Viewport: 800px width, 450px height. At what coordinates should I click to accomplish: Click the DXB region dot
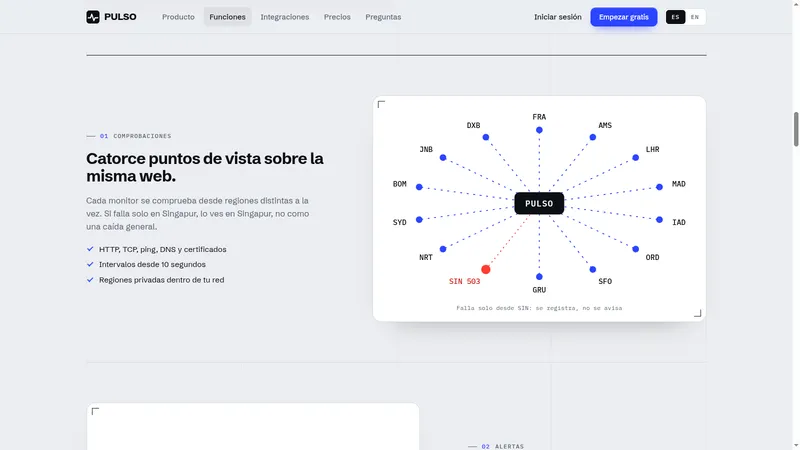point(486,137)
